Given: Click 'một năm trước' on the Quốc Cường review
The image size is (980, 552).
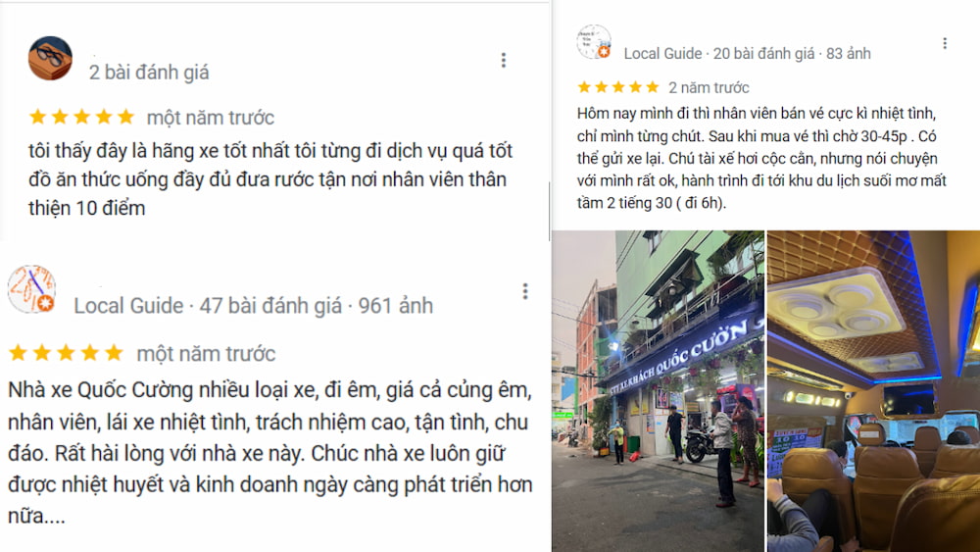Looking at the screenshot, I should tap(206, 354).
